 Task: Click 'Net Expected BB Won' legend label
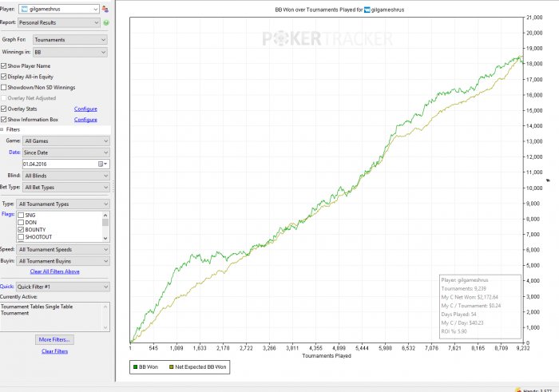[x=200, y=366]
